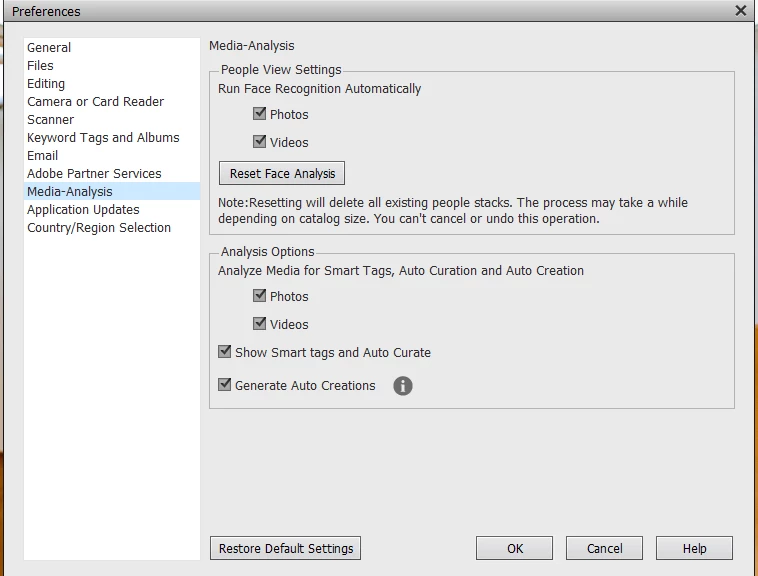Open Camera or Card Reader preferences
758x576 pixels.
112,101
